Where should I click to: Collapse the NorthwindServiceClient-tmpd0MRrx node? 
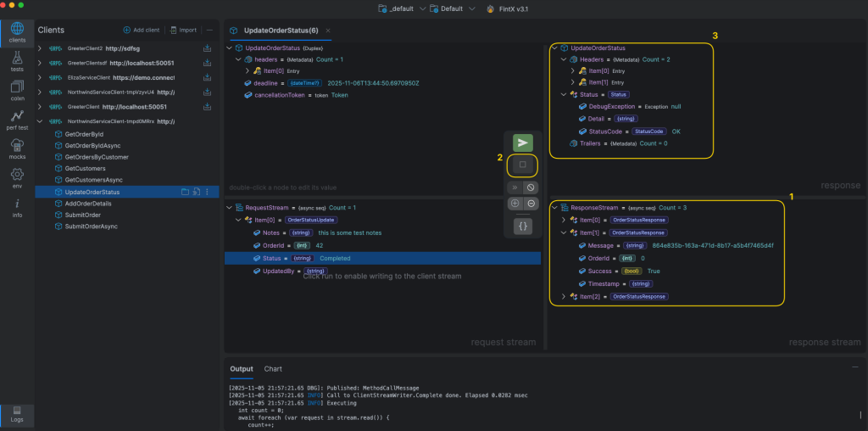tap(40, 121)
